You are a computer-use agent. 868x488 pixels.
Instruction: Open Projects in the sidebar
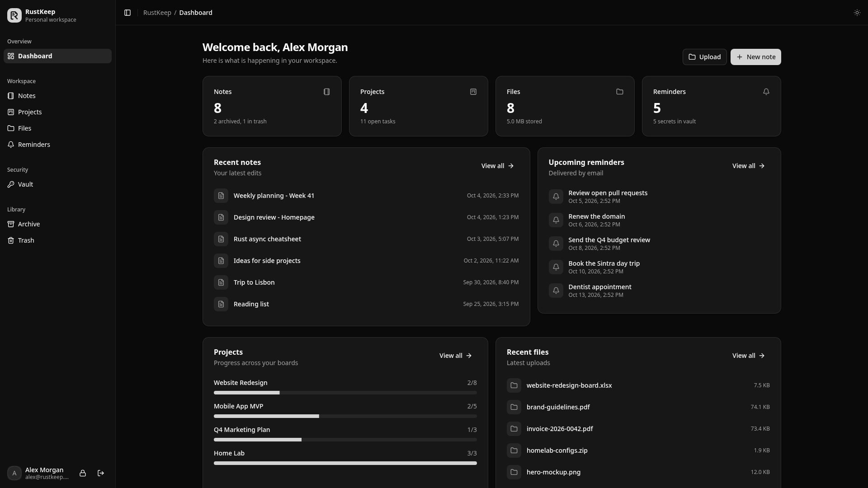[57, 112]
